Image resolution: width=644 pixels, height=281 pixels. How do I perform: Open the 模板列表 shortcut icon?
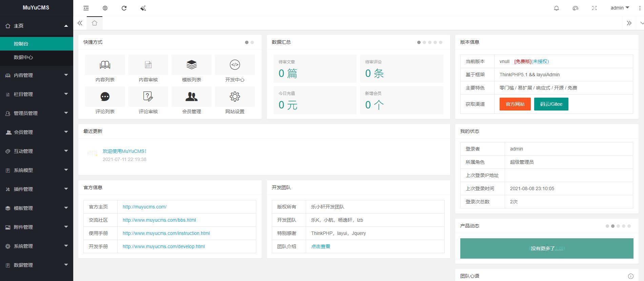[x=192, y=65]
